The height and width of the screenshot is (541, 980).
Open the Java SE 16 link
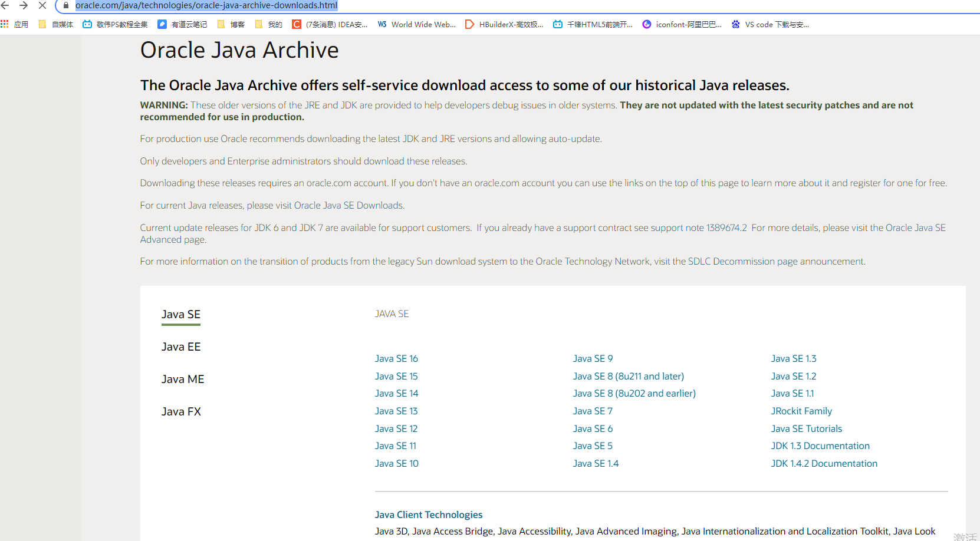(x=396, y=359)
